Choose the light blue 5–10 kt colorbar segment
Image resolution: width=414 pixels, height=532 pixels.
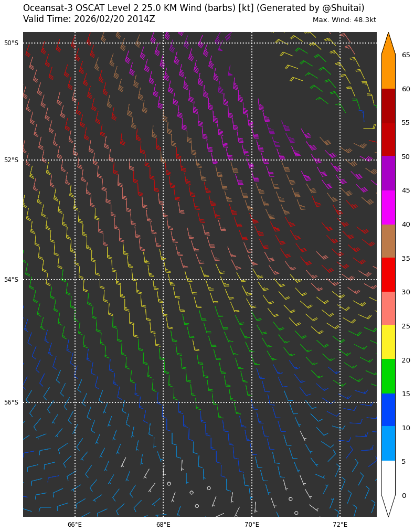point(388,443)
